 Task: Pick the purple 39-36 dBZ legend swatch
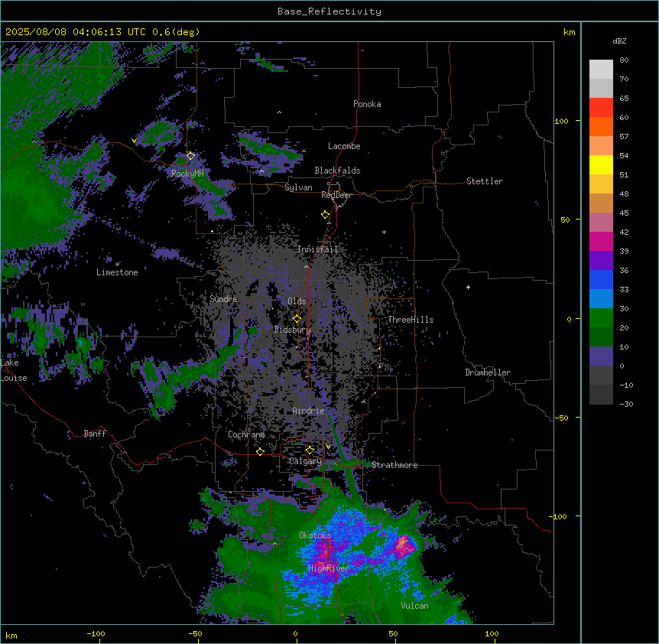(601, 261)
